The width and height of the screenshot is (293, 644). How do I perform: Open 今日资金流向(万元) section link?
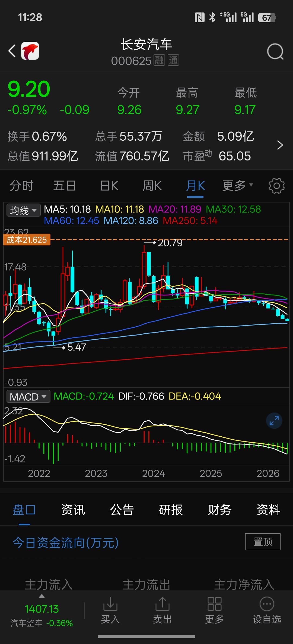[66, 543]
